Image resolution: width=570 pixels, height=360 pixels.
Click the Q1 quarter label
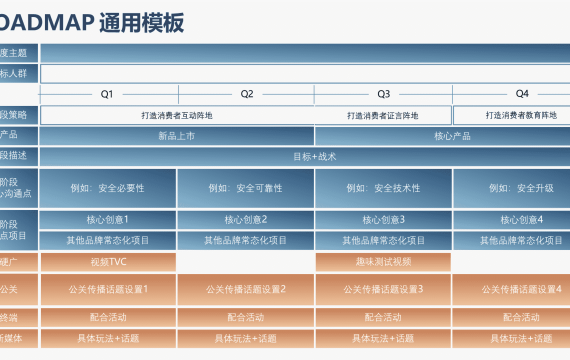point(107,94)
